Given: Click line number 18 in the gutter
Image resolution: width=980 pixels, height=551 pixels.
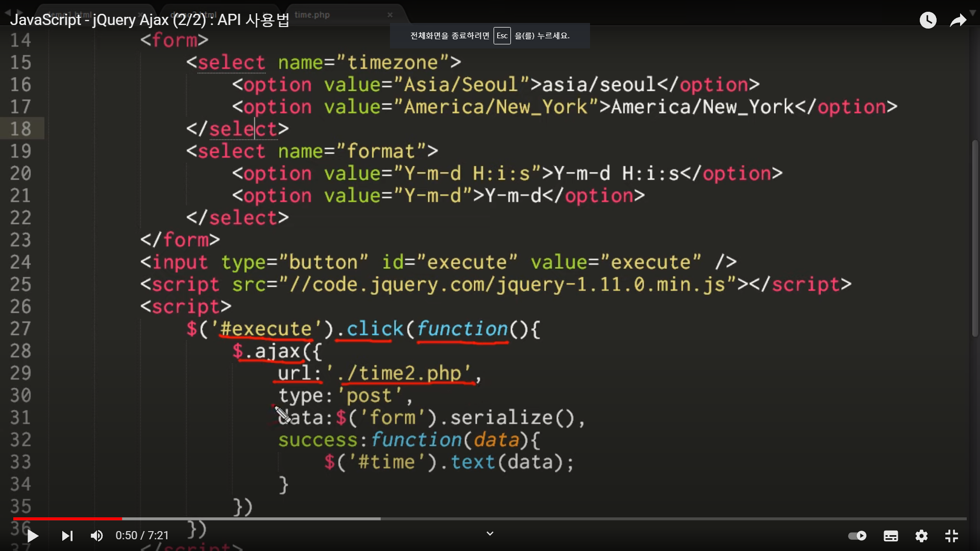Looking at the screenshot, I should click(x=21, y=129).
